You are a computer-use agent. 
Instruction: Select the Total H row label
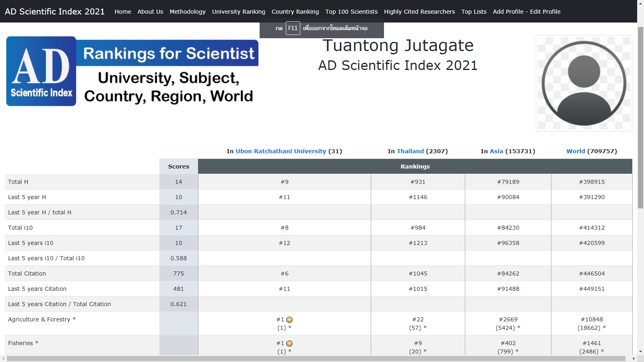(x=18, y=182)
